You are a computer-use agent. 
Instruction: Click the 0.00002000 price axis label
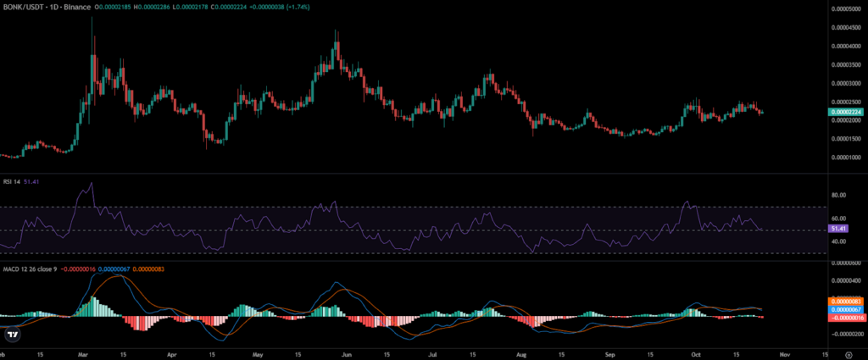(846, 120)
